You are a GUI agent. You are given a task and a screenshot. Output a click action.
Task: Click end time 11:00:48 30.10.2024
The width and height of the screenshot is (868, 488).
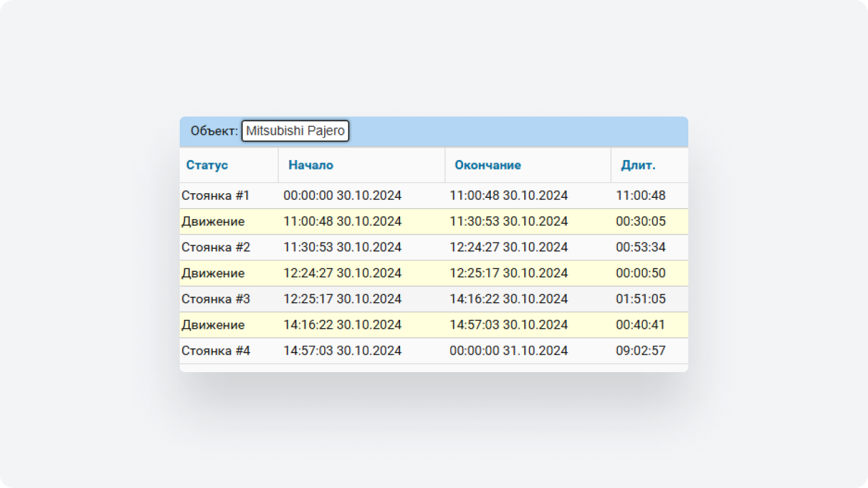coord(509,196)
